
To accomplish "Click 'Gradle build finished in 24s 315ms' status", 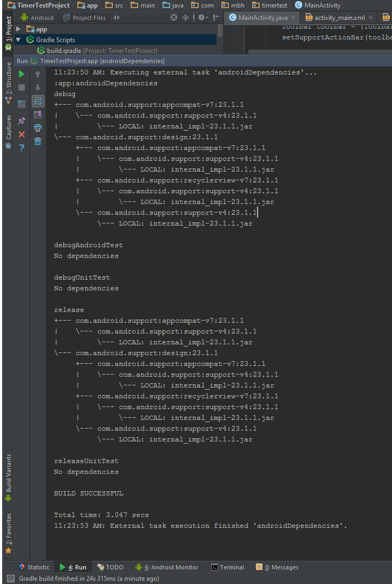I will 89,579.
